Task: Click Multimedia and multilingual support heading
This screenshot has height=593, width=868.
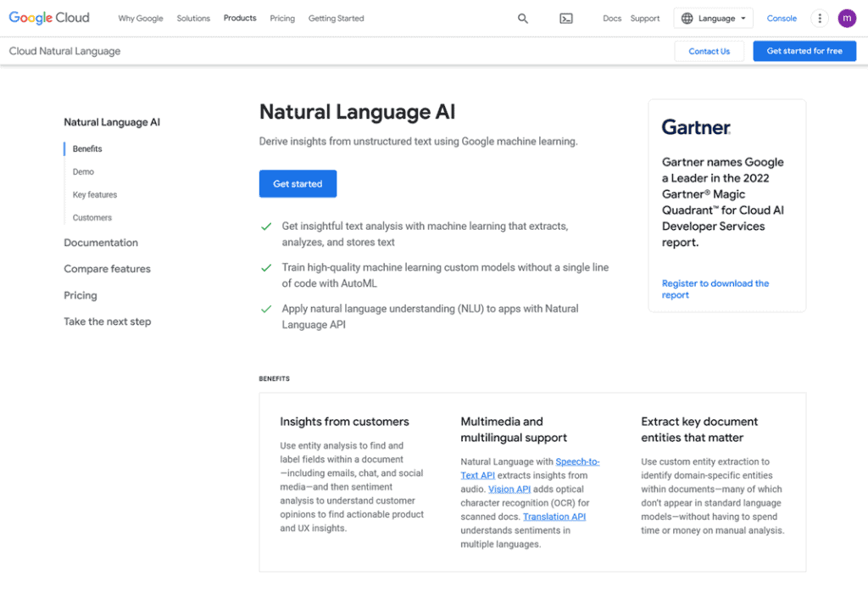Action: tap(514, 429)
